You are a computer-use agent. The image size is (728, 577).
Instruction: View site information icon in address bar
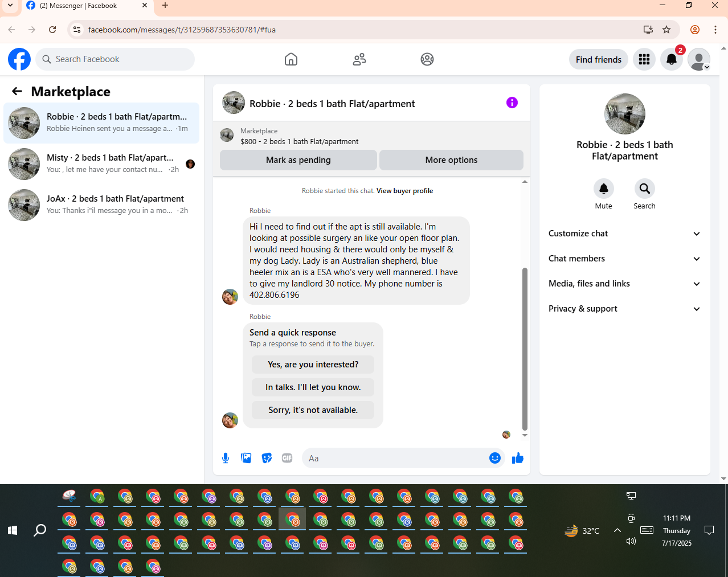[77, 30]
